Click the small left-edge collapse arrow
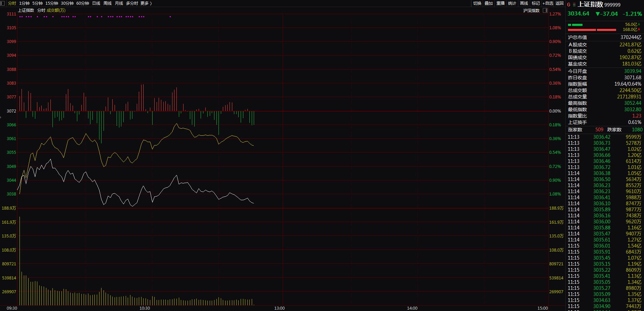 (x=1, y=117)
